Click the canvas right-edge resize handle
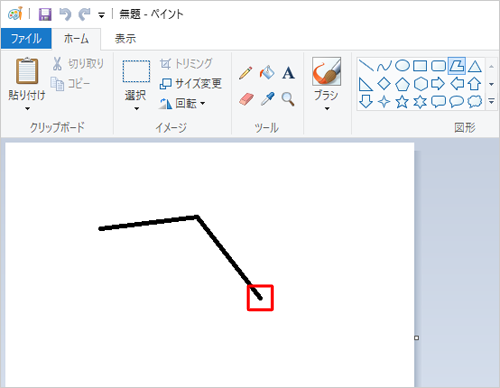 click(x=417, y=338)
